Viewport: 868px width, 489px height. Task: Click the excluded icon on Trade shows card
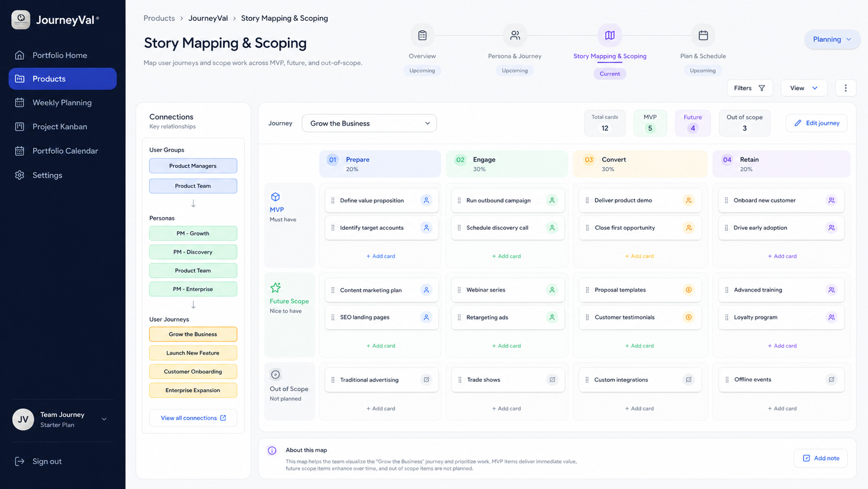pyautogui.click(x=552, y=379)
